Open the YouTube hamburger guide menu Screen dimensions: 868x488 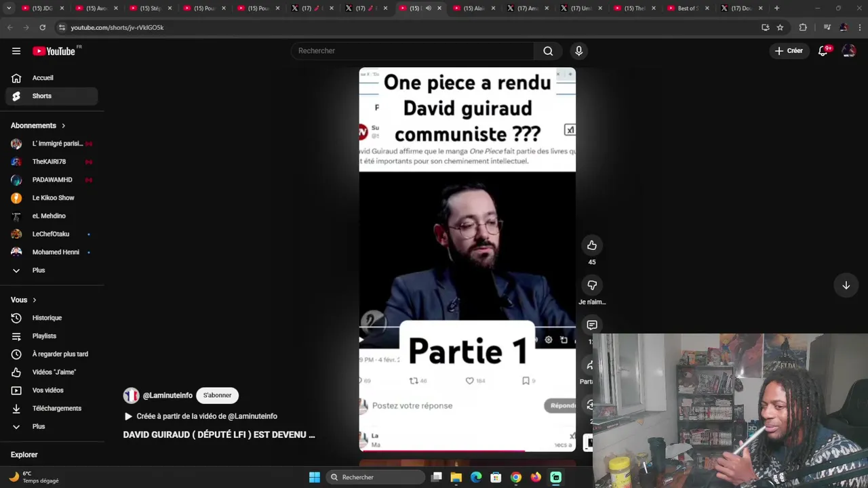[16, 51]
